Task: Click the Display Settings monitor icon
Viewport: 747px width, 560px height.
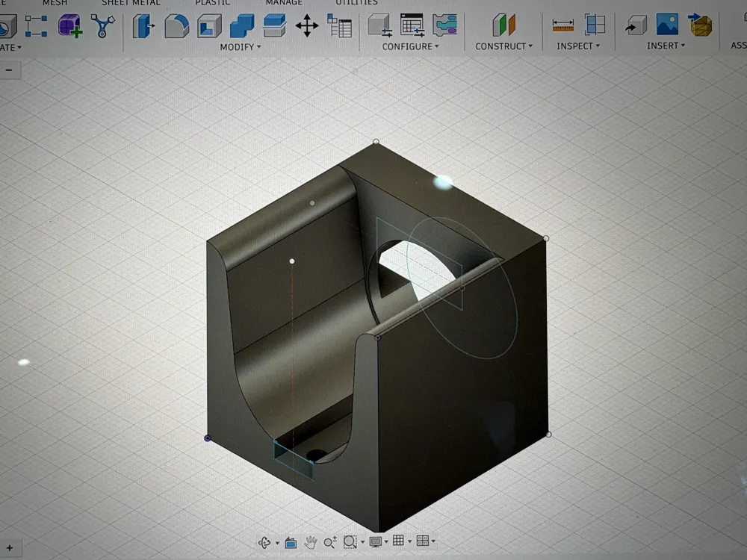Action: coord(376,541)
